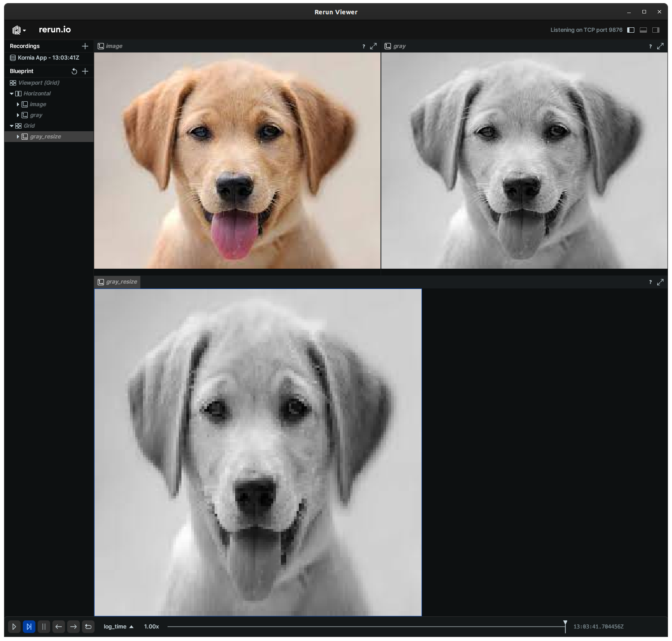Maximize the gray_resize view with the expand icon
The width and height of the screenshot is (672, 641).
[661, 282]
